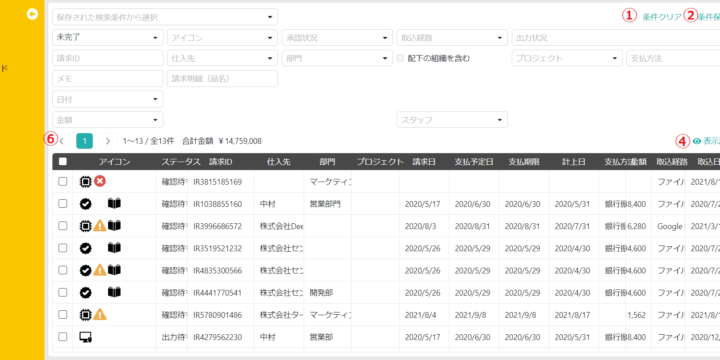Focus the 請求ID search input
This screenshot has height=360, width=720.
pyautogui.click(x=108, y=58)
